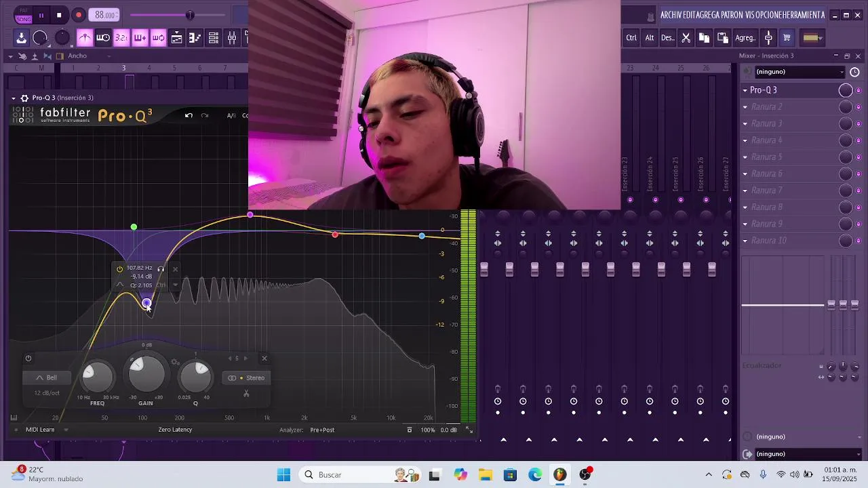Split the band with the scissors icon
Screen dimensions: 868x488
coord(246,393)
